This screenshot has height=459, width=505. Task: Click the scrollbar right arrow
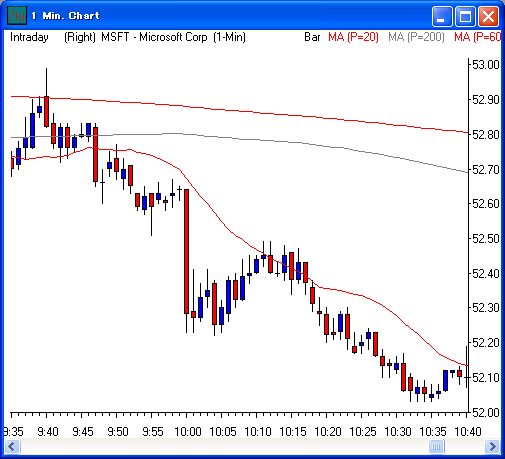pos(492,446)
